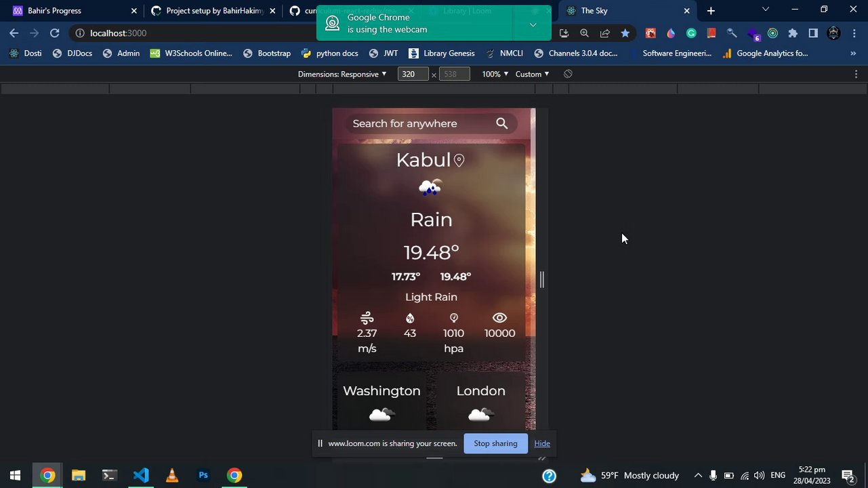Click the install app icon in address bar

click(564, 33)
